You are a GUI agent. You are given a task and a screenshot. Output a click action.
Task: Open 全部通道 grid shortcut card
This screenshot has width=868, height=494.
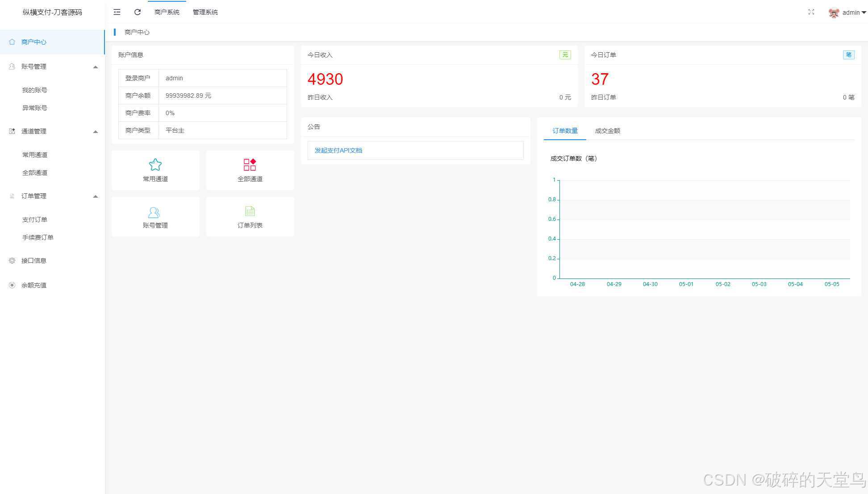tap(250, 170)
